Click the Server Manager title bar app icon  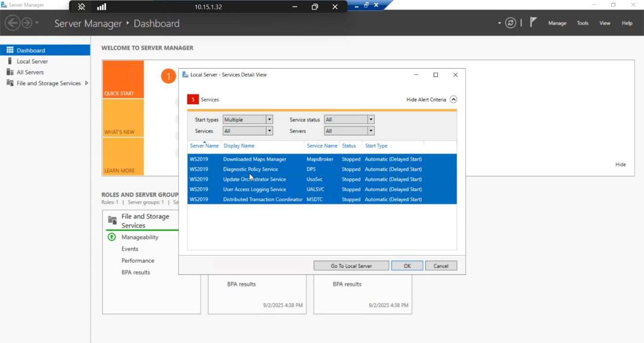[x=4, y=5]
